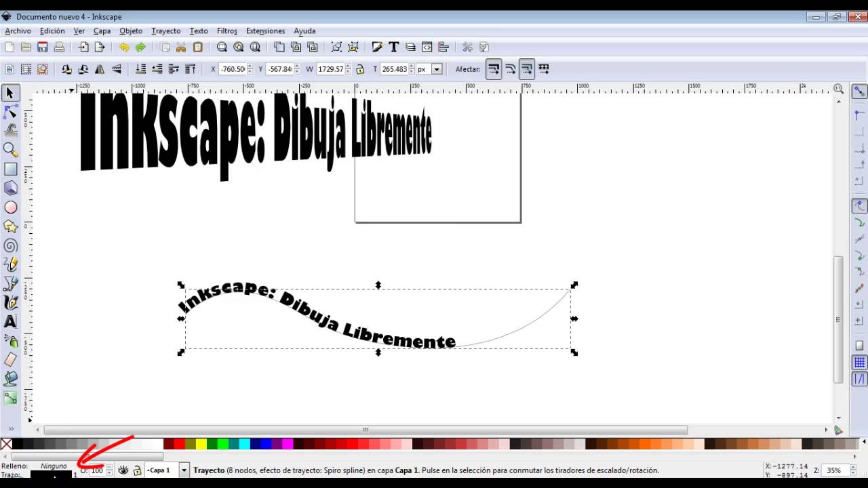The image size is (868, 488).
Task: Select the Pencil freehand tool
Action: pos(10,264)
